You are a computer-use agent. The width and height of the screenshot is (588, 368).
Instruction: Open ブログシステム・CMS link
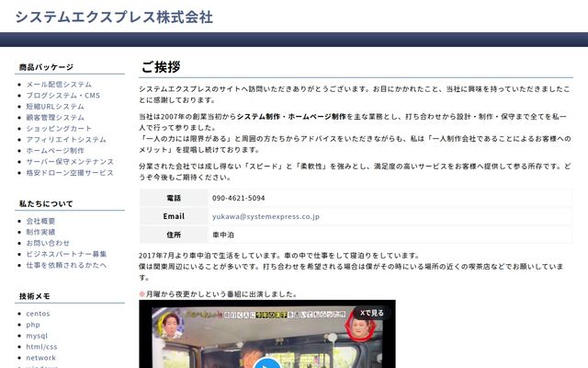pyautogui.click(x=63, y=96)
